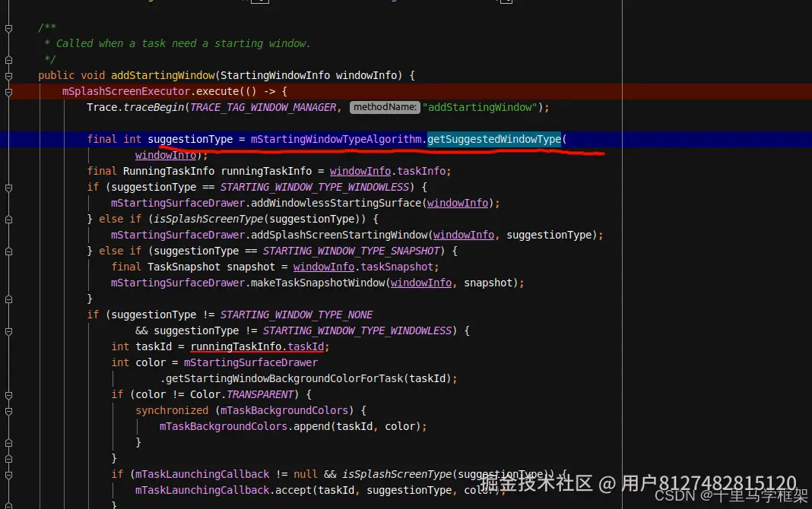Fold block at '&& suggestionType != STARTING_WINDOW_TYPE_WINDOWLESS' line
Image resolution: width=812 pixels, height=509 pixels.
click(9, 331)
